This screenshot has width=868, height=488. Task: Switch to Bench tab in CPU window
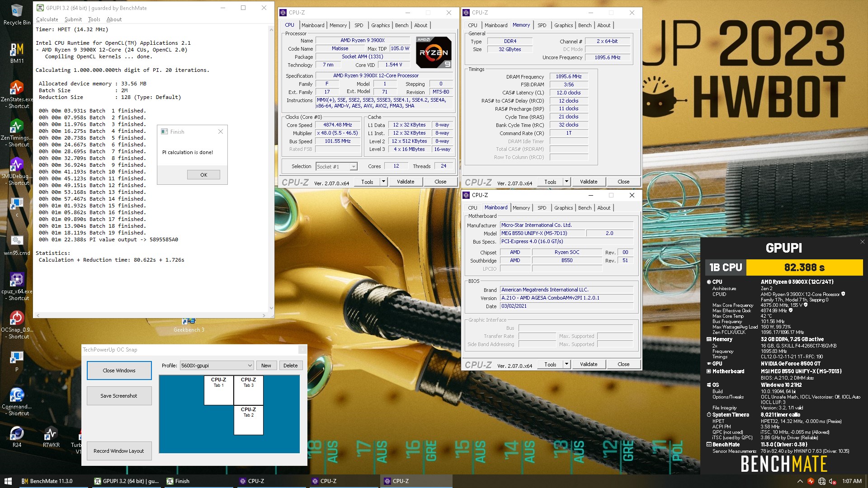(401, 25)
